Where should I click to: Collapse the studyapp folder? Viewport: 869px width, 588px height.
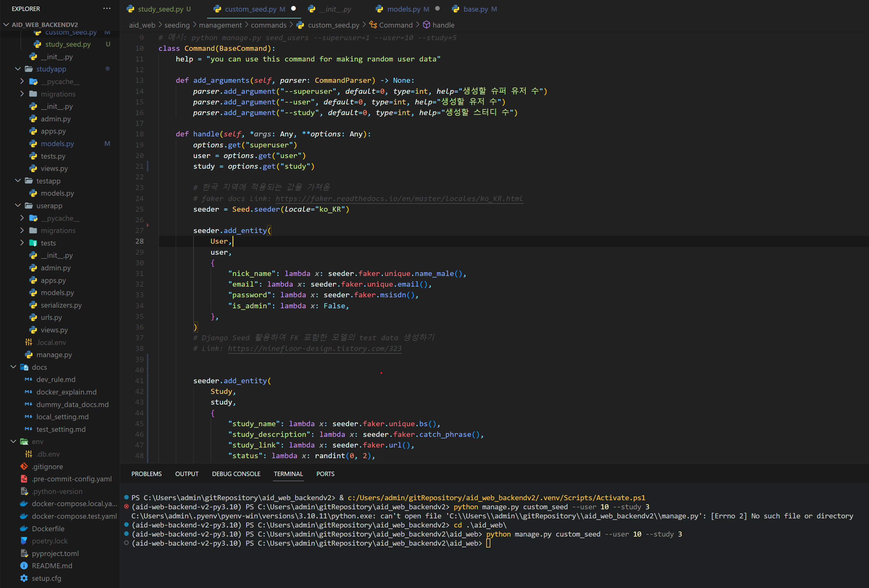click(18, 69)
